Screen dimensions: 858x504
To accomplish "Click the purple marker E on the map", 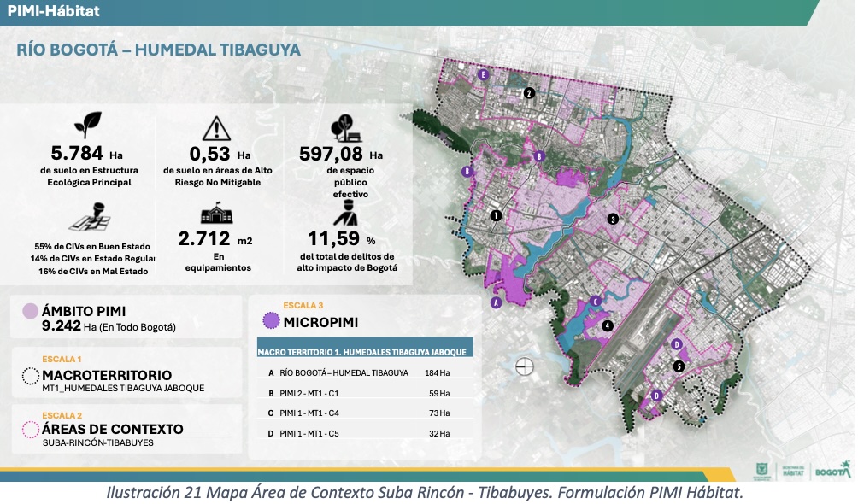I will pyautogui.click(x=484, y=75).
